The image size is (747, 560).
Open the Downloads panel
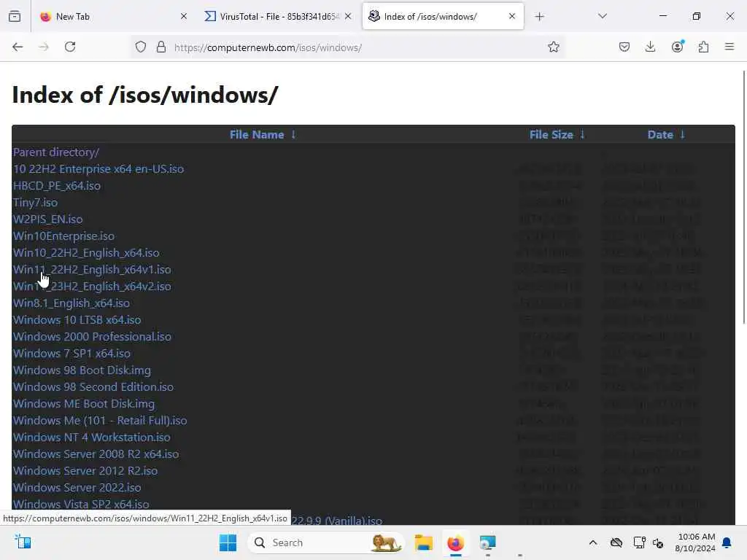click(650, 47)
